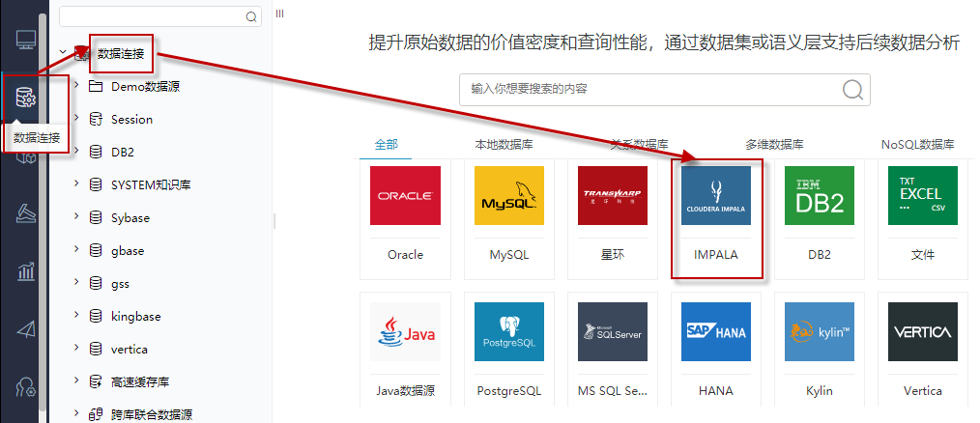
Task: Select the SYSTEM知识库 tree item
Action: tap(151, 185)
